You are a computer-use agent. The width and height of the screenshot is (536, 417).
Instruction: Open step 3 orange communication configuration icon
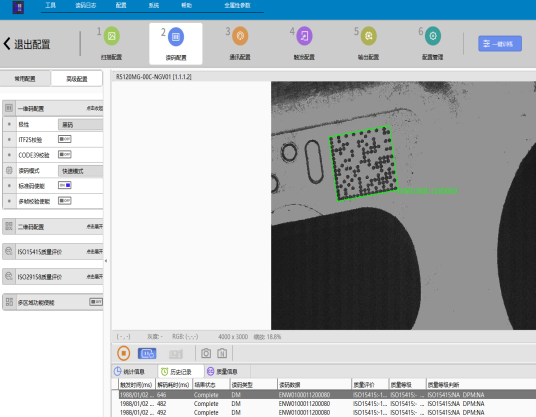pos(240,36)
